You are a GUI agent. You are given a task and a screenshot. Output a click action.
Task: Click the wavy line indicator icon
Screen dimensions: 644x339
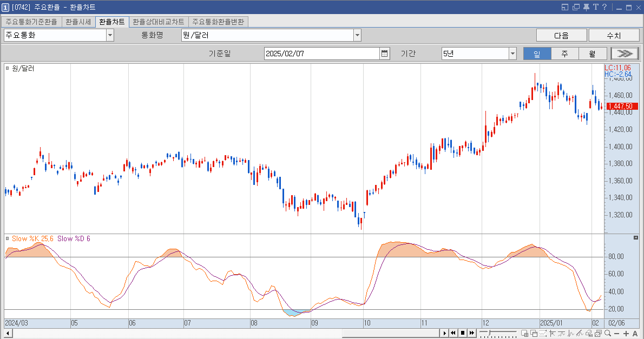click(561, 333)
